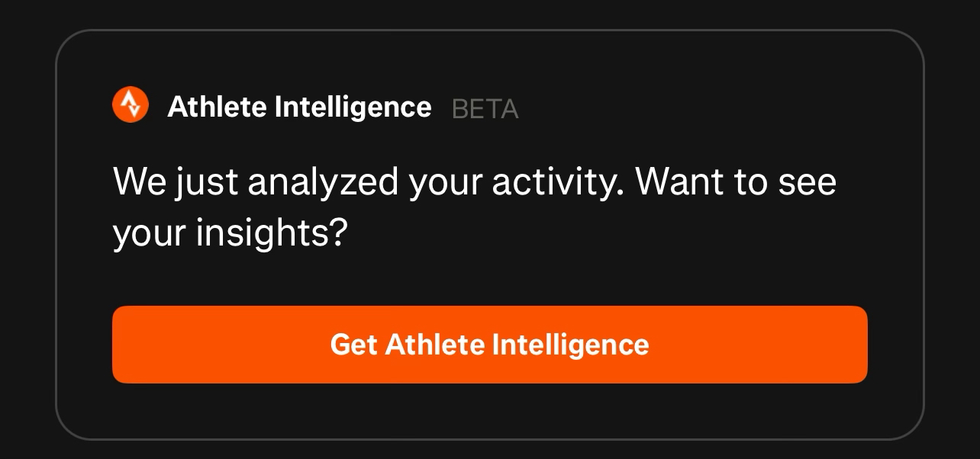Viewport: 980px width, 459px height.
Task: Click the Athlete Intelligence heading
Action: pos(299,107)
